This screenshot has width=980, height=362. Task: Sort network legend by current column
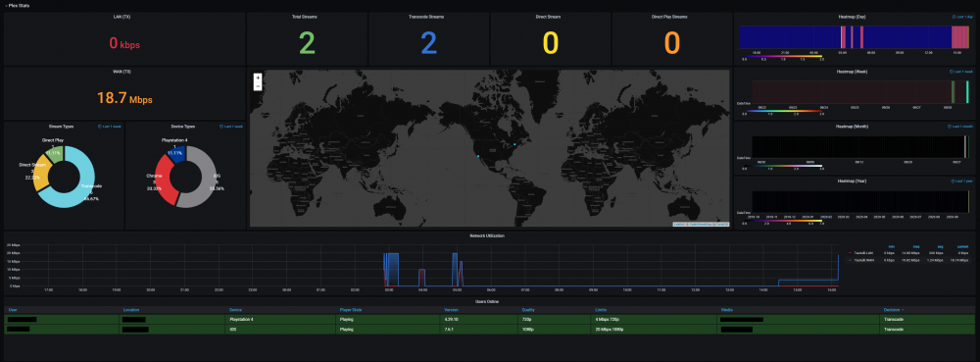coord(962,246)
